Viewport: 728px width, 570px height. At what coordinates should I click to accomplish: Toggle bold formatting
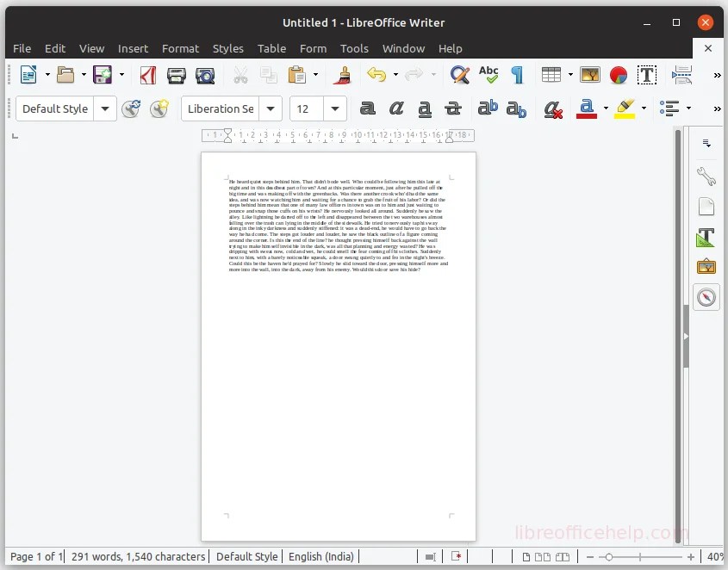(x=367, y=108)
